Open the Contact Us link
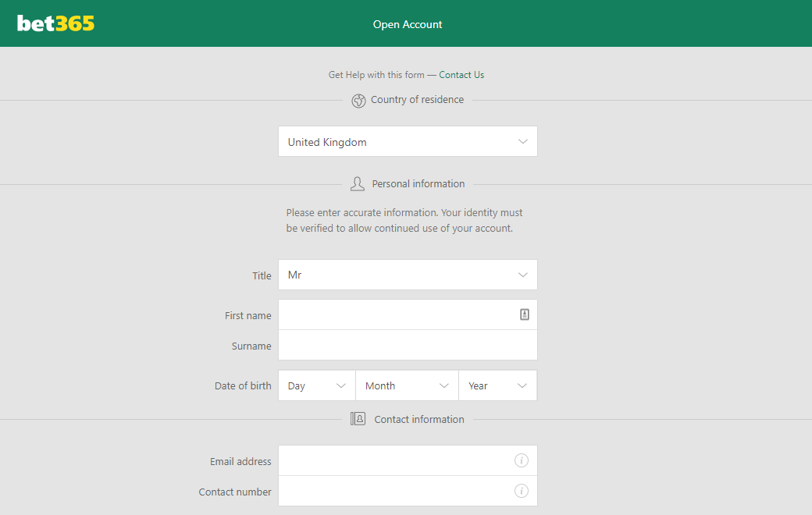The height and width of the screenshot is (515, 812). click(461, 75)
